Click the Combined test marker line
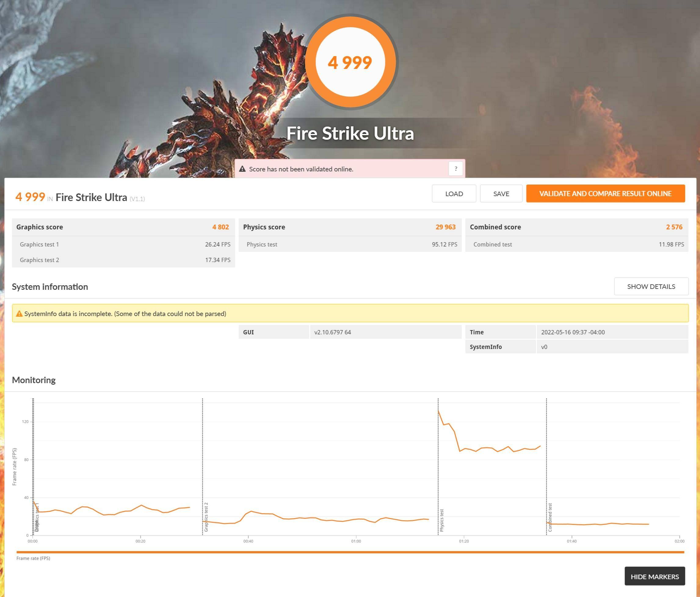The height and width of the screenshot is (597, 700). pyautogui.click(x=546, y=466)
